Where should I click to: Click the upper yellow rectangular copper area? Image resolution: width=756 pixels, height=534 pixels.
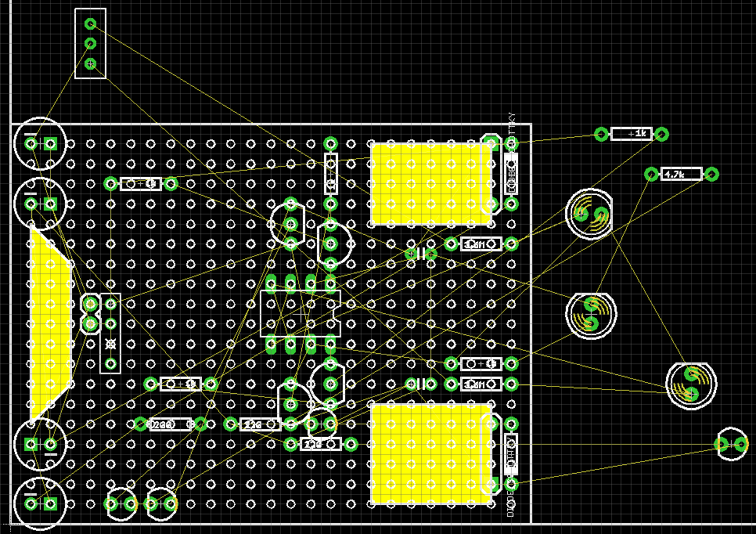pyautogui.click(x=430, y=183)
